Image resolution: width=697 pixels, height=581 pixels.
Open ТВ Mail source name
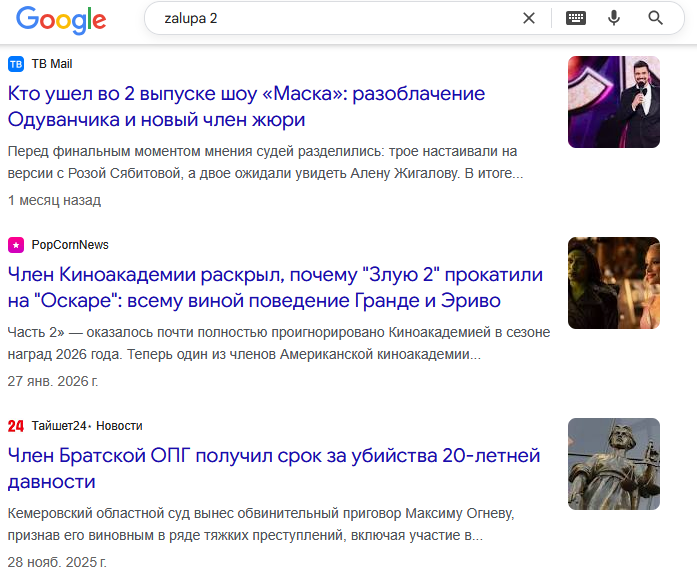point(52,64)
